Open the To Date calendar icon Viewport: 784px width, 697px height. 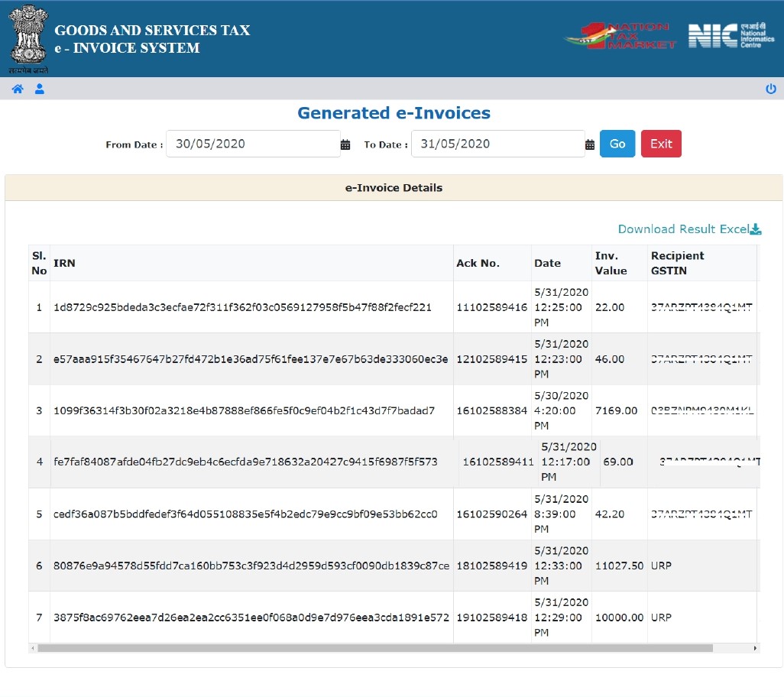point(590,144)
